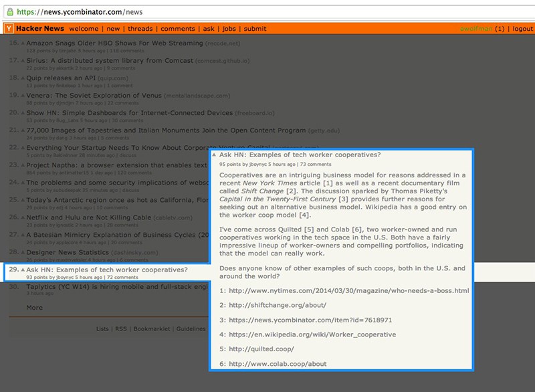Click the SSL padlock icon in address bar
The height and width of the screenshot is (392, 535).
click(x=10, y=12)
